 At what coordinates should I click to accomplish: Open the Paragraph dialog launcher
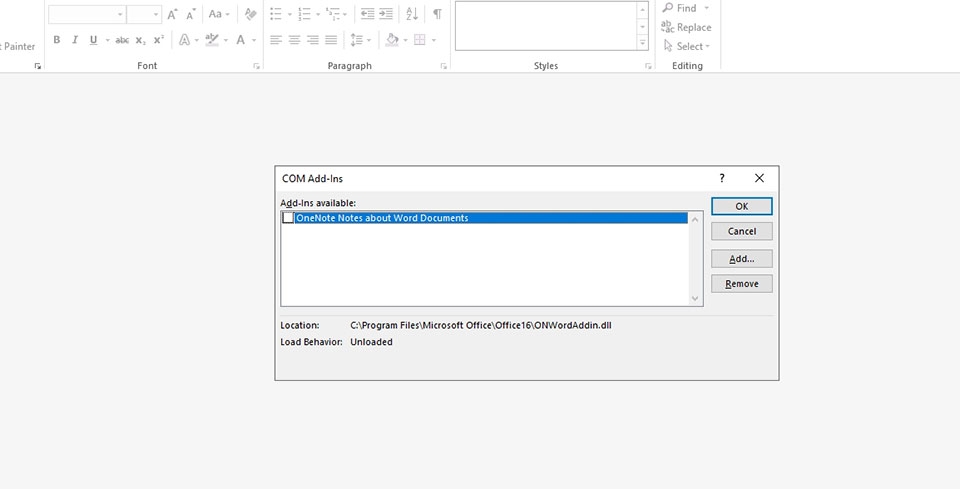[x=444, y=66]
